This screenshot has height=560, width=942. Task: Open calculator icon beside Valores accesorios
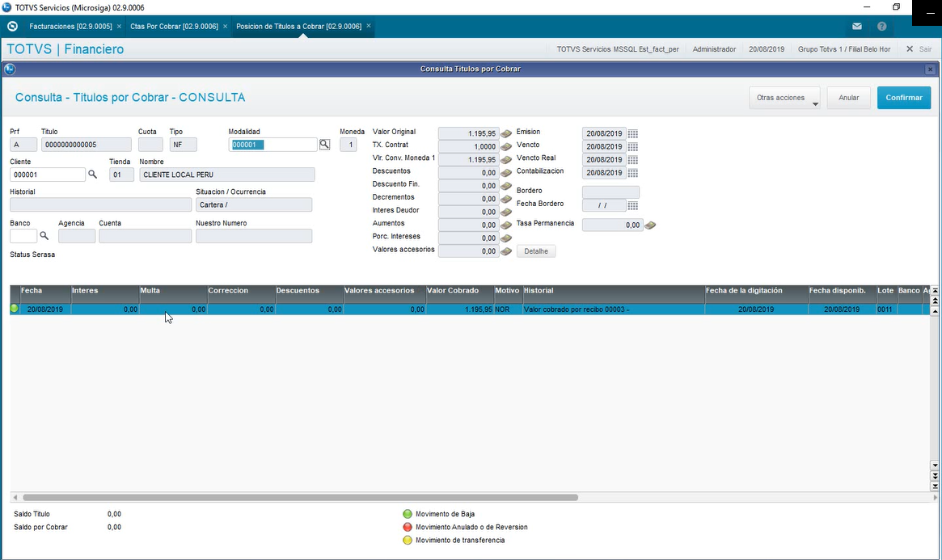click(x=506, y=251)
